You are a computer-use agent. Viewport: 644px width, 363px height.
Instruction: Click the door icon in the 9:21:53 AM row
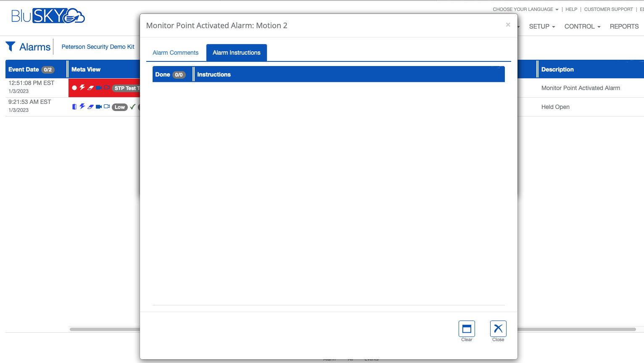[74, 107]
